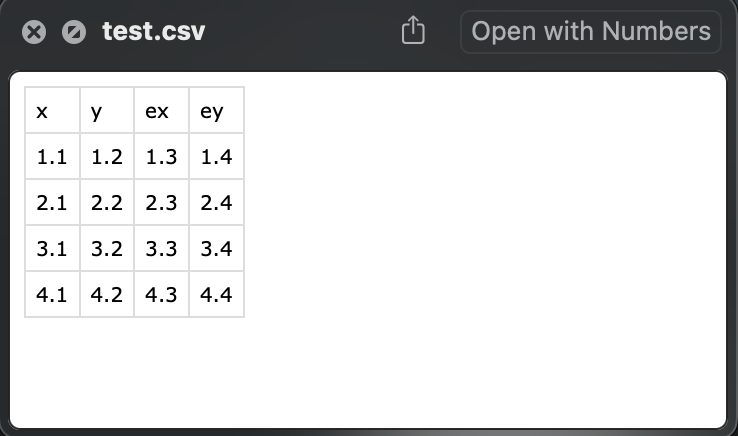Image resolution: width=738 pixels, height=436 pixels.
Task: Click the cell containing 3.1
Action: 52,248
